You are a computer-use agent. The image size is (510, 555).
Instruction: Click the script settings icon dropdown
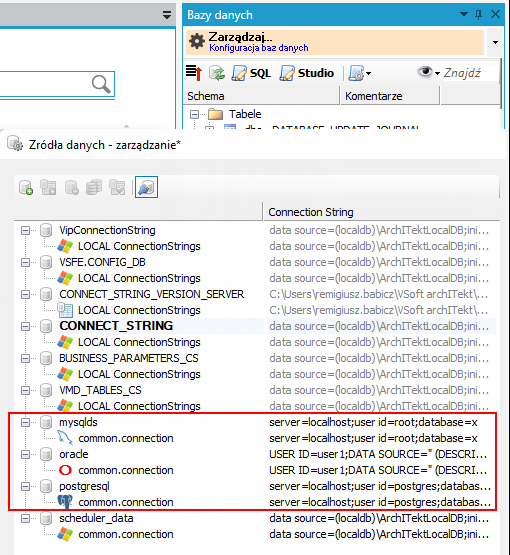(360, 73)
